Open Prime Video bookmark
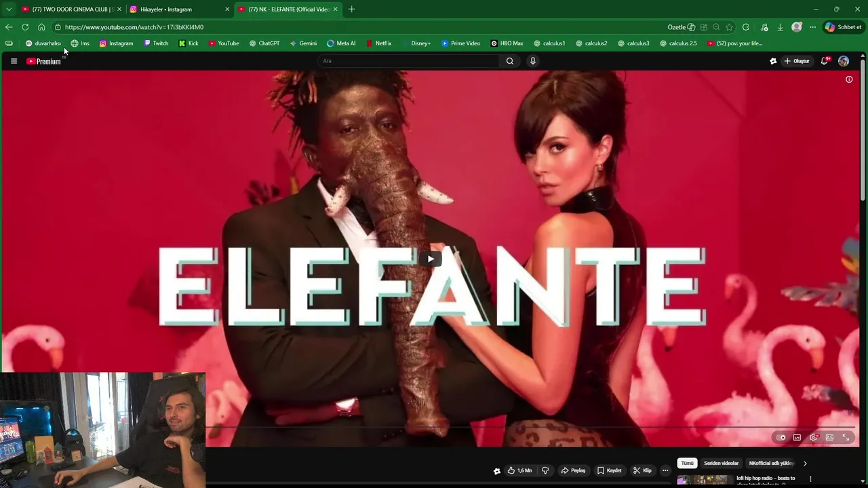868x488 pixels. 460,43
